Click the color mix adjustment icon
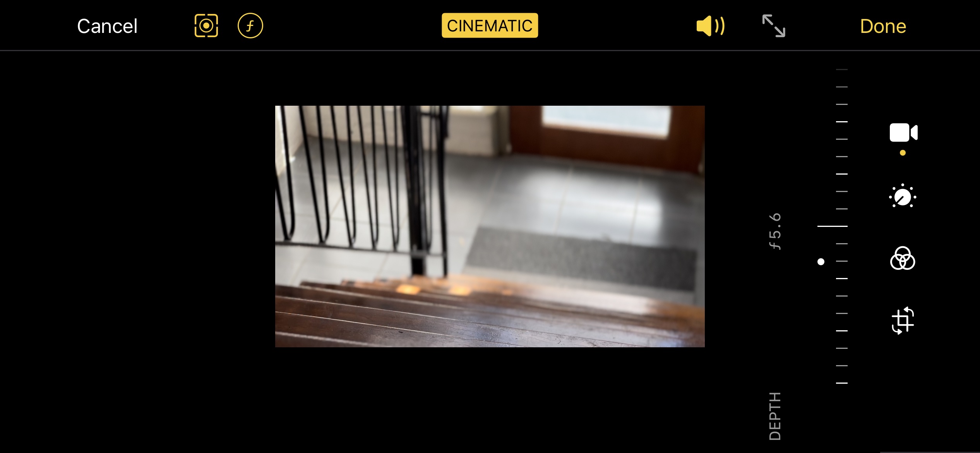This screenshot has width=980, height=453. (903, 259)
